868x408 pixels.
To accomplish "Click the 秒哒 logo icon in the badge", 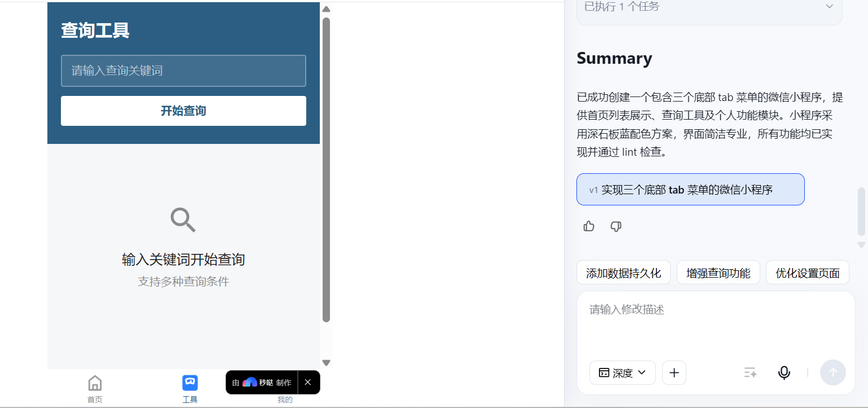I will [249, 382].
